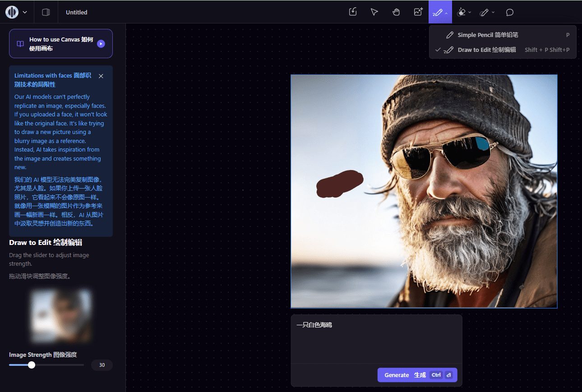The width and height of the screenshot is (582, 392).
Task: Expand the eraser tool dropdown chevron
Action: [470, 12]
